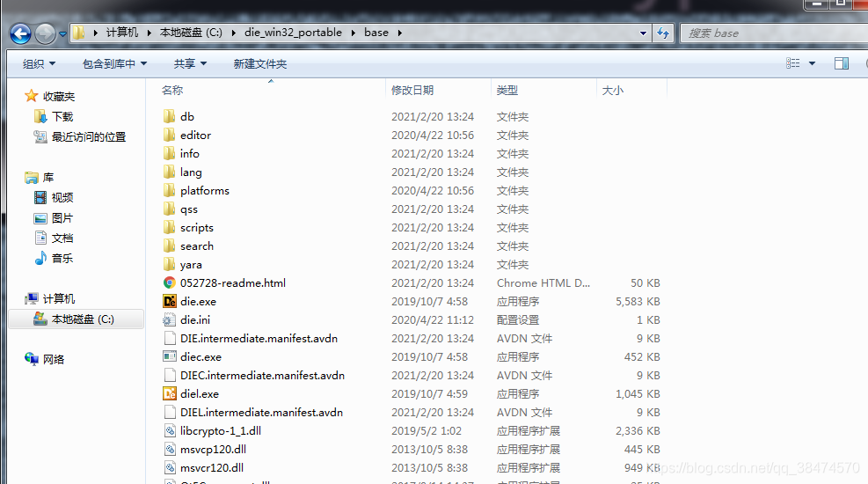Viewport: 868px width, 484px height.
Task: Open 下载 in the navigation pane
Action: [62, 116]
